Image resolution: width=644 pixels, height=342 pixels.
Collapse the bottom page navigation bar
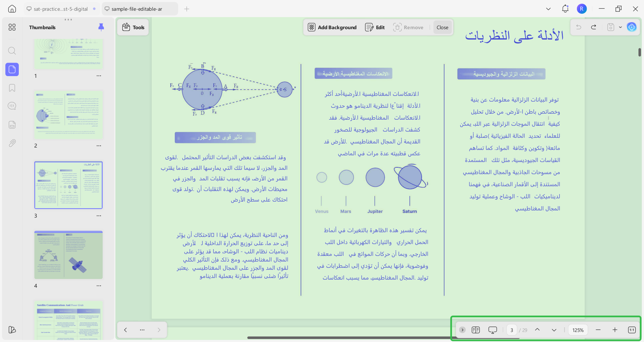pos(462,330)
